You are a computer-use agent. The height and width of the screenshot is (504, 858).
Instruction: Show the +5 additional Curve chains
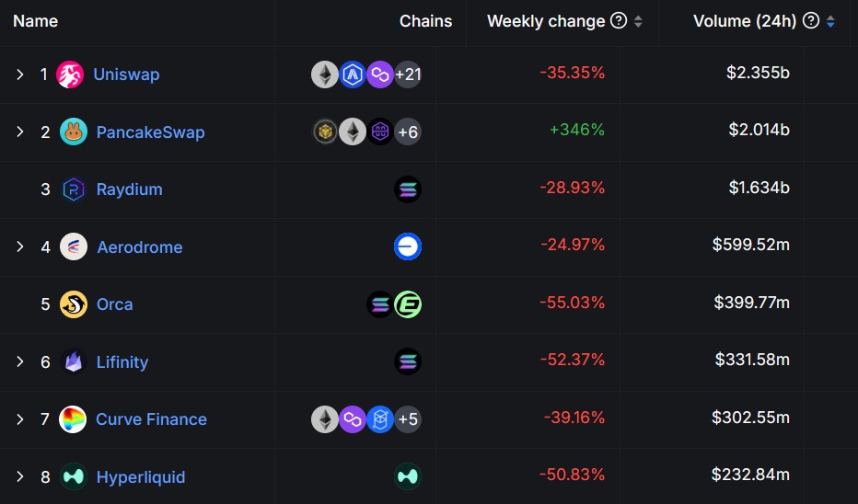pyautogui.click(x=408, y=419)
